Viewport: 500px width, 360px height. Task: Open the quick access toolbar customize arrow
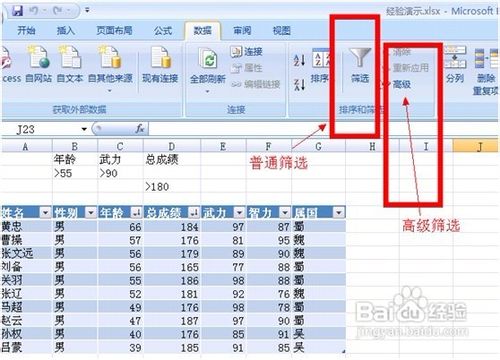(87, 10)
